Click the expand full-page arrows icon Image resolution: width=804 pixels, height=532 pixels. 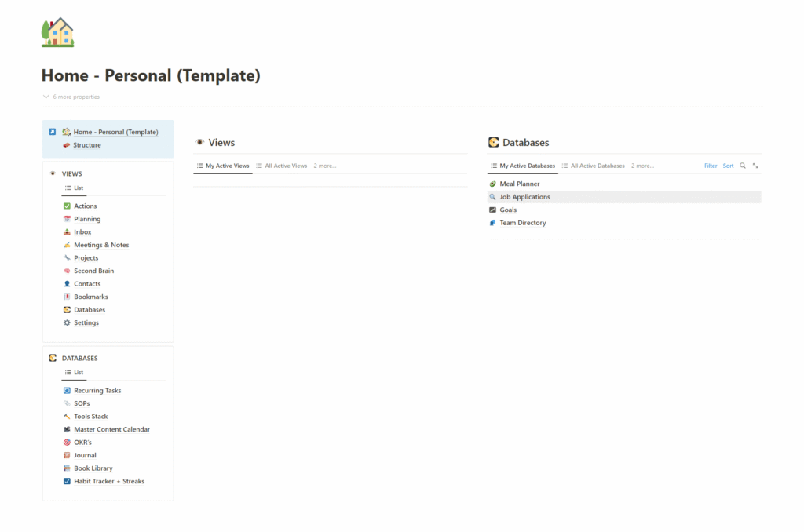point(755,166)
